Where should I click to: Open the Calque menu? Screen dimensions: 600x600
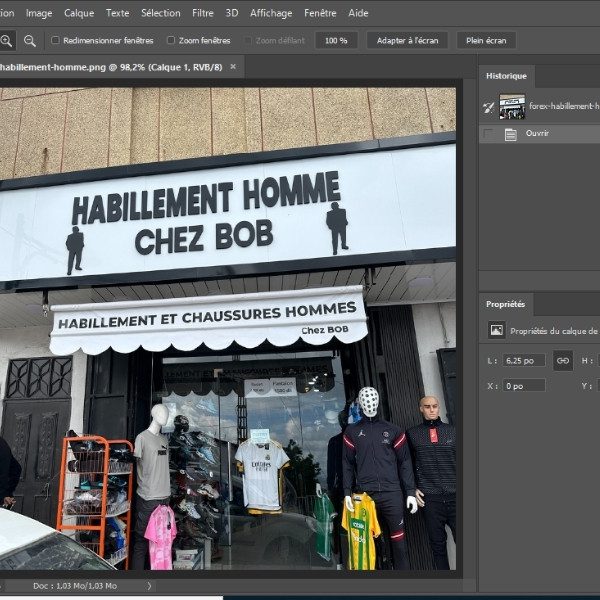[x=79, y=13]
